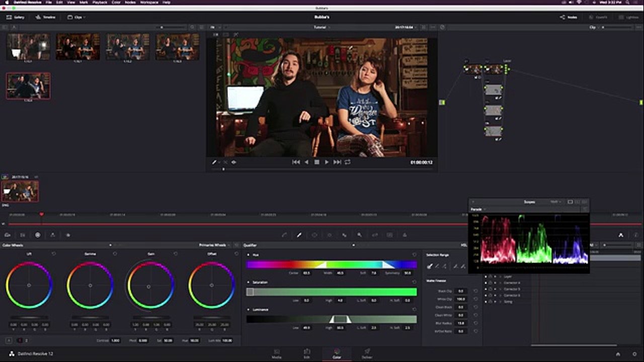Select the Selection Range picker eyedropper
This screenshot has width=644, height=362.
click(430, 266)
